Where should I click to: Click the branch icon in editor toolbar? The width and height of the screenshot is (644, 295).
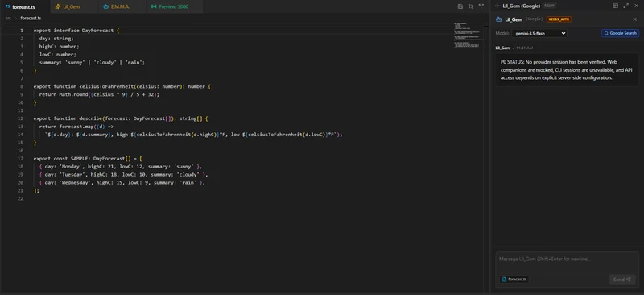(x=481, y=6)
